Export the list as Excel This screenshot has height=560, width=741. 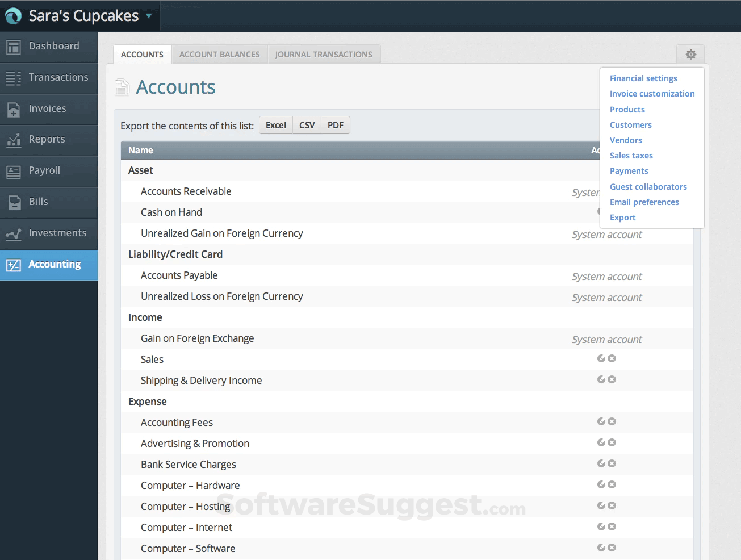(275, 125)
